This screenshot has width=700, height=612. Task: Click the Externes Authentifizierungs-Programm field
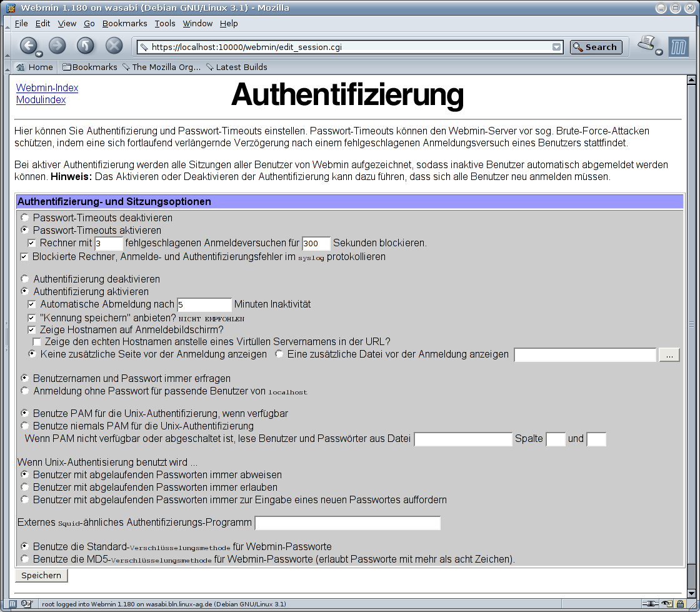(347, 523)
